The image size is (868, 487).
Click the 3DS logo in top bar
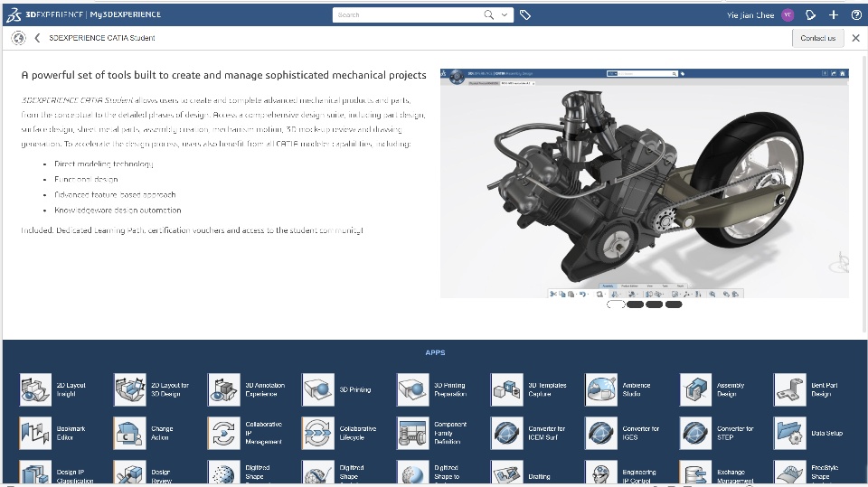point(14,15)
